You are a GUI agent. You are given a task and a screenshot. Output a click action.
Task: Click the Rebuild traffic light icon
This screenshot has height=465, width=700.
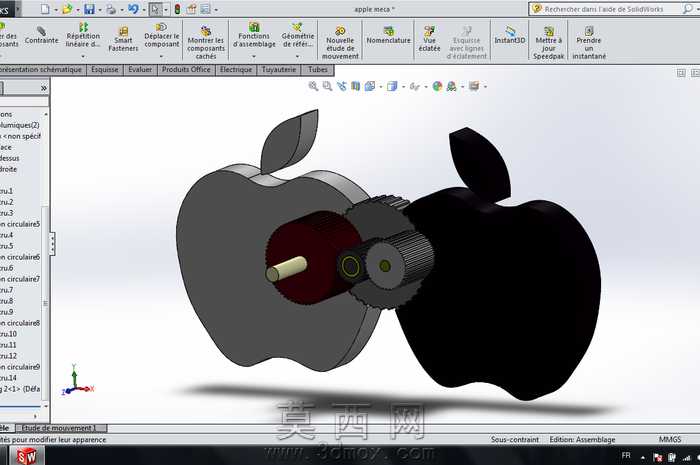(177, 9)
